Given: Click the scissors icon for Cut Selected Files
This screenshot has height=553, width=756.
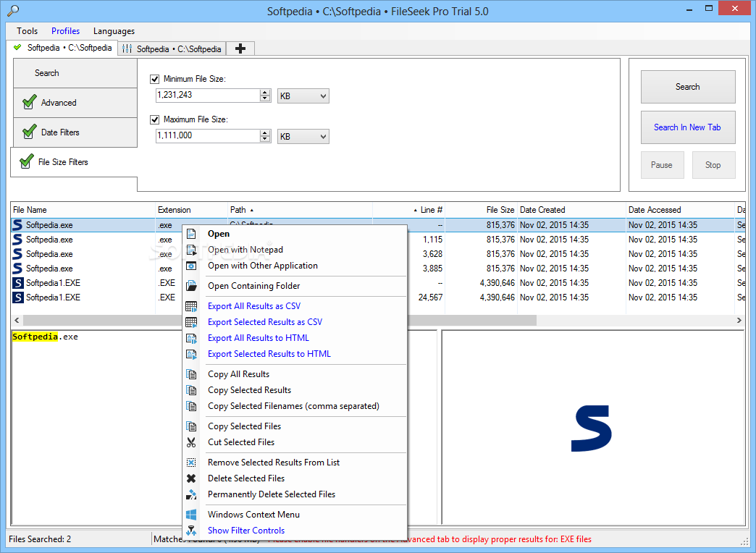Looking at the screenshot, I should 191,442.
